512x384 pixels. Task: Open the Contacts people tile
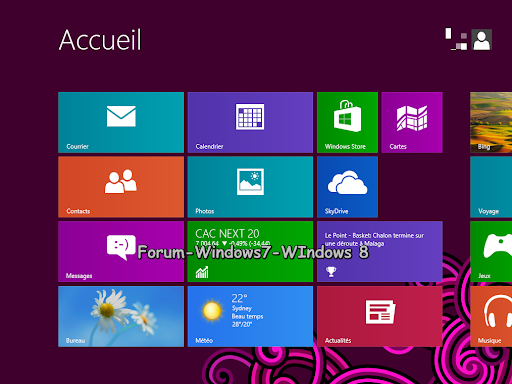(x=121, y=187)
